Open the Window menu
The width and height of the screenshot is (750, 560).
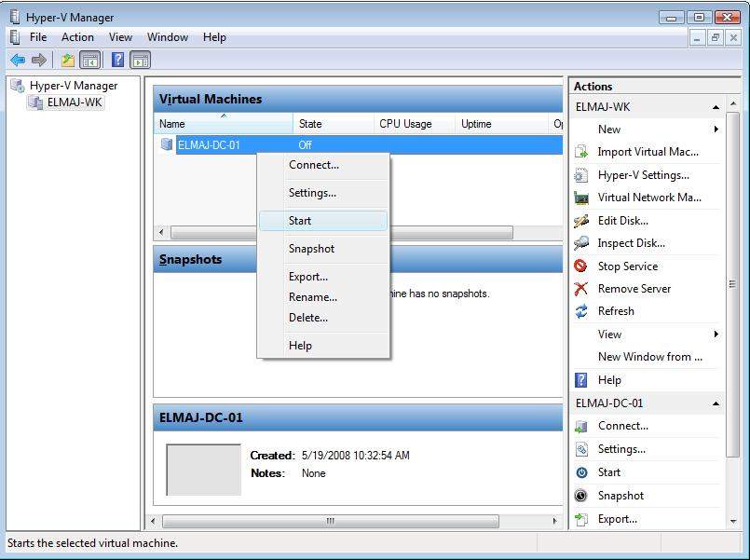point(168,37)
